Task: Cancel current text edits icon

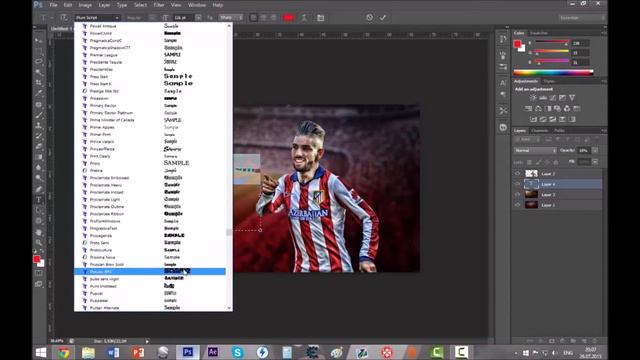Action: (x=369, y=18)
